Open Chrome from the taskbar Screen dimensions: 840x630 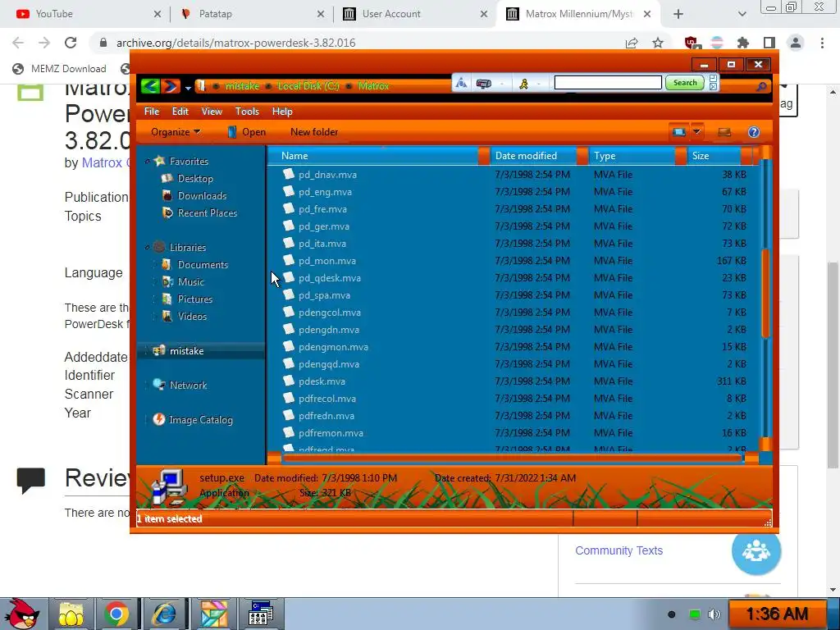116,614
